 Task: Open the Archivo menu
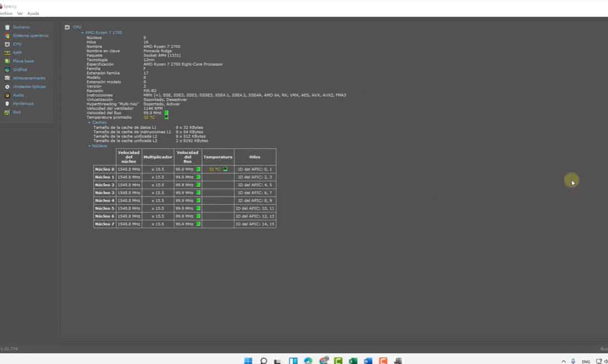pos(5,13)
